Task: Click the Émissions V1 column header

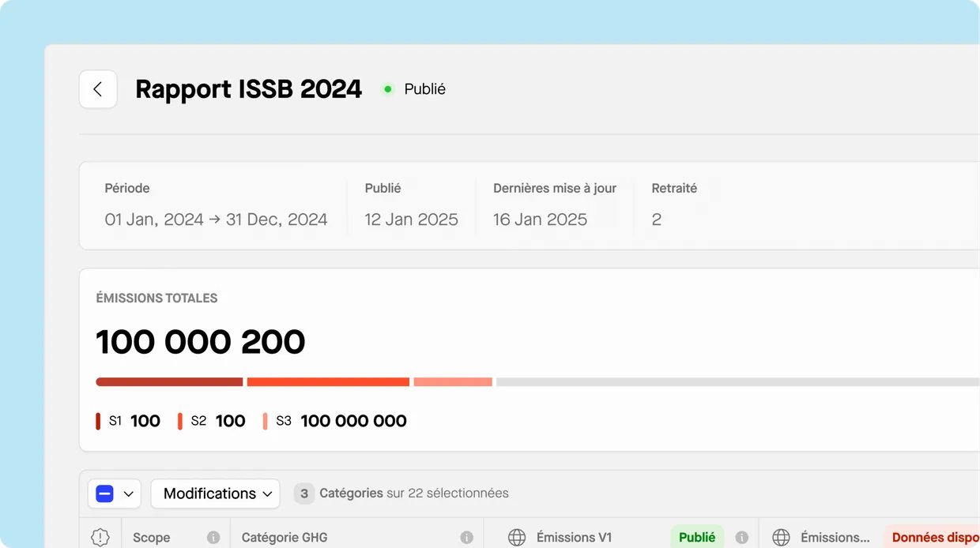Action: [x=574, y=537]
